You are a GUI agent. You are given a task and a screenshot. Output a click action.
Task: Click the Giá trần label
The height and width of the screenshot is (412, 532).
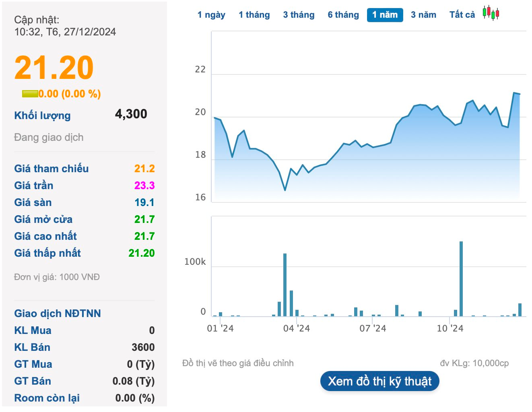(x=34, y=185)
